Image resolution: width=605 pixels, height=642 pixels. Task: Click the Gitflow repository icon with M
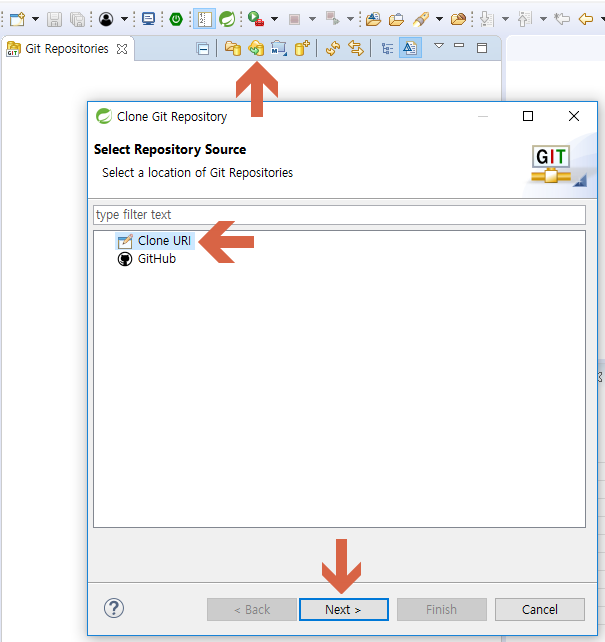click(x=279, y=49)
